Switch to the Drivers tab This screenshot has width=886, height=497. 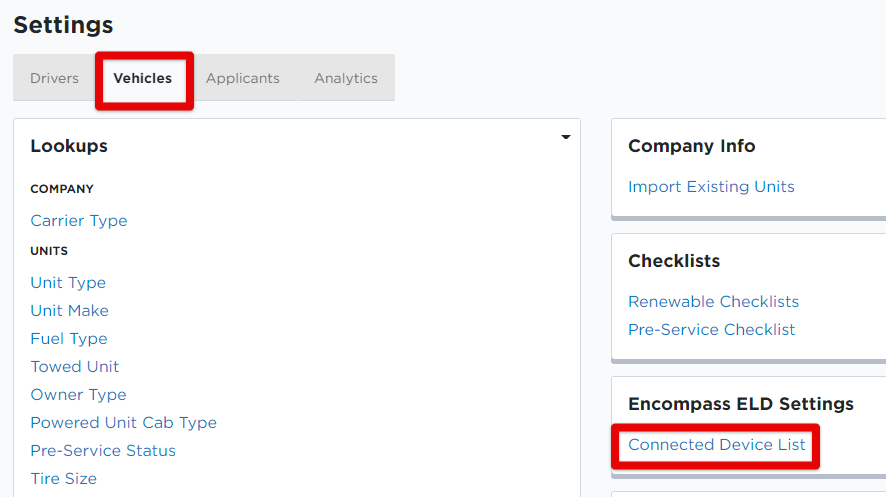click(54, 78)
